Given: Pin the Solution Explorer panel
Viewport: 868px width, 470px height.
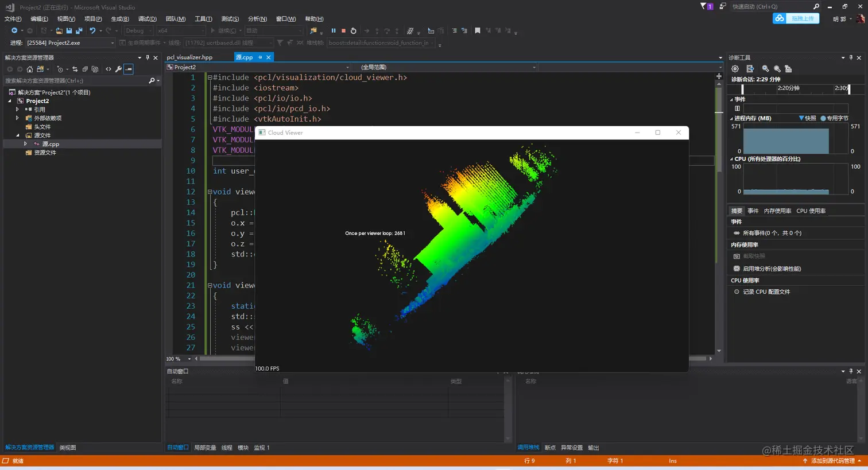Looking at the screenshot, I should click(x=148, y=57).
